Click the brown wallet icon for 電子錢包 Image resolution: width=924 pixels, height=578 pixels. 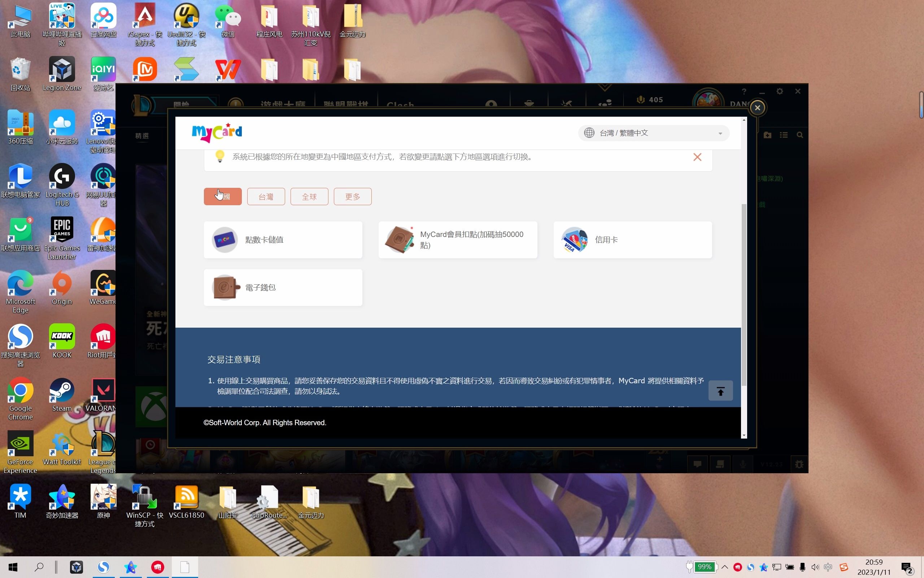226,288
